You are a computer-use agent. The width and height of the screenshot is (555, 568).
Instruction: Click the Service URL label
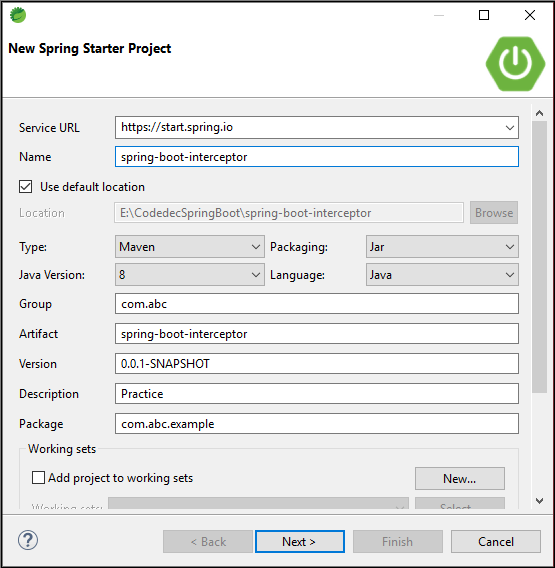[49, 128]
